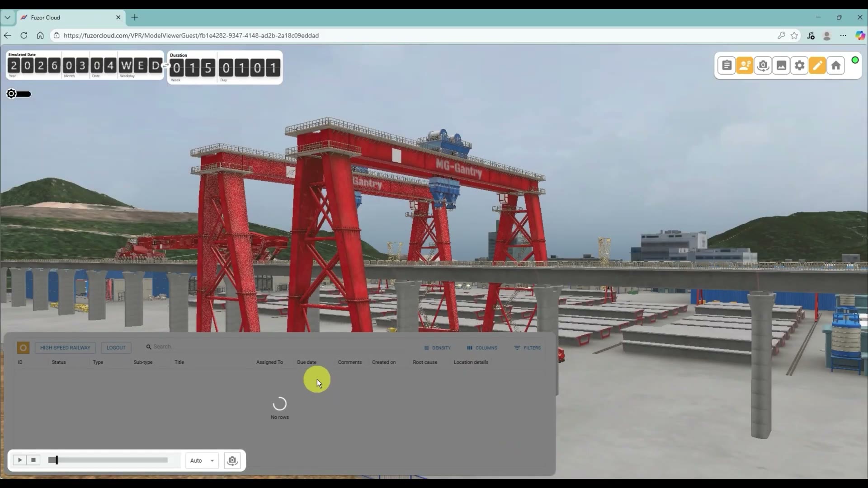Open the settings gear in the top toolbar
Viewport: 868px width, 488px height.
point(799,66)
